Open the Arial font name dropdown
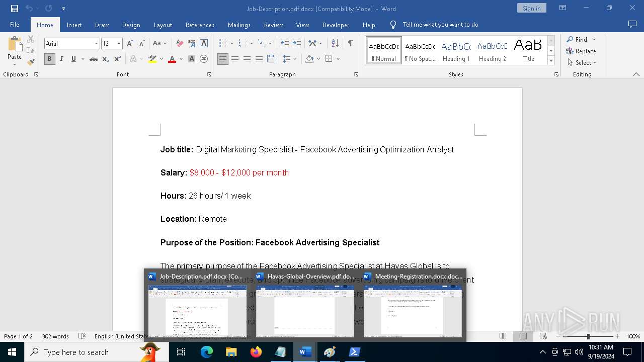Viewport: 644px width, 362px height. click(x=96, y=44)
